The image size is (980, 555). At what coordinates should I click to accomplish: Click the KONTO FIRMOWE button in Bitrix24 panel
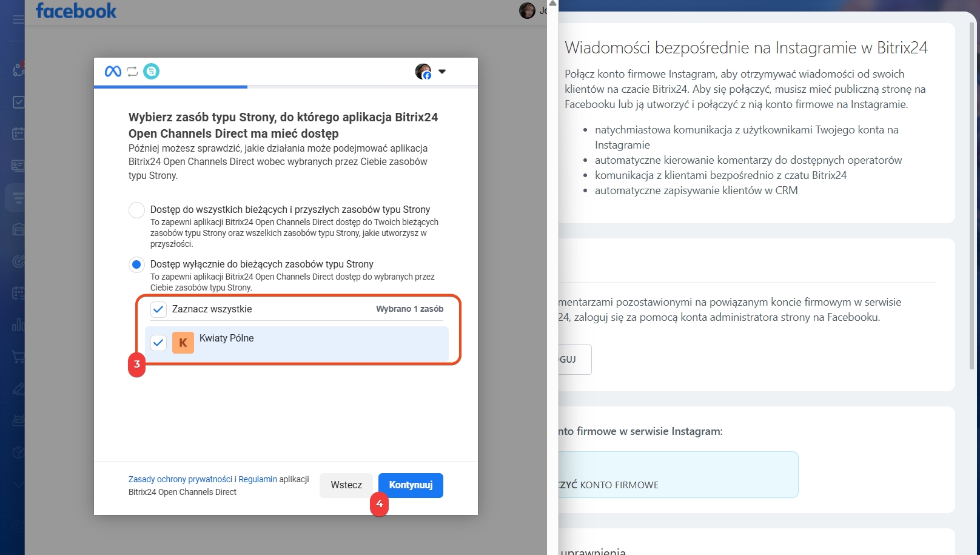pos(678,475)
